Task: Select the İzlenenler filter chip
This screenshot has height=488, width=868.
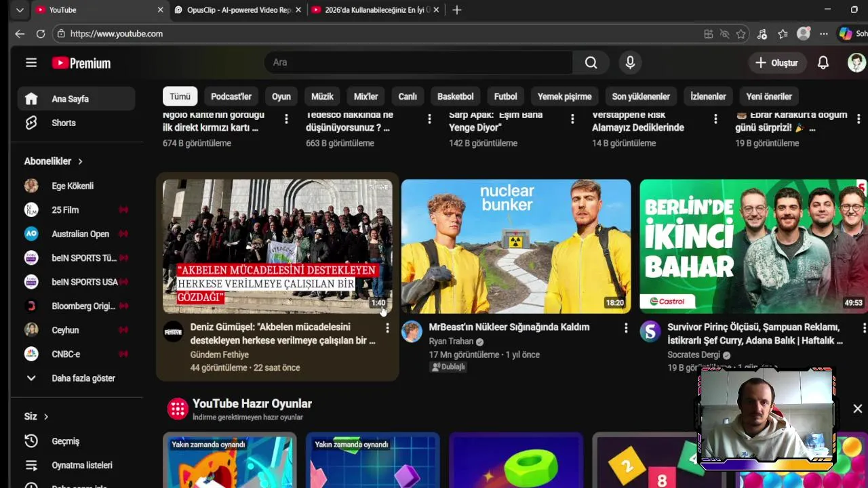Action: [708, 96]
